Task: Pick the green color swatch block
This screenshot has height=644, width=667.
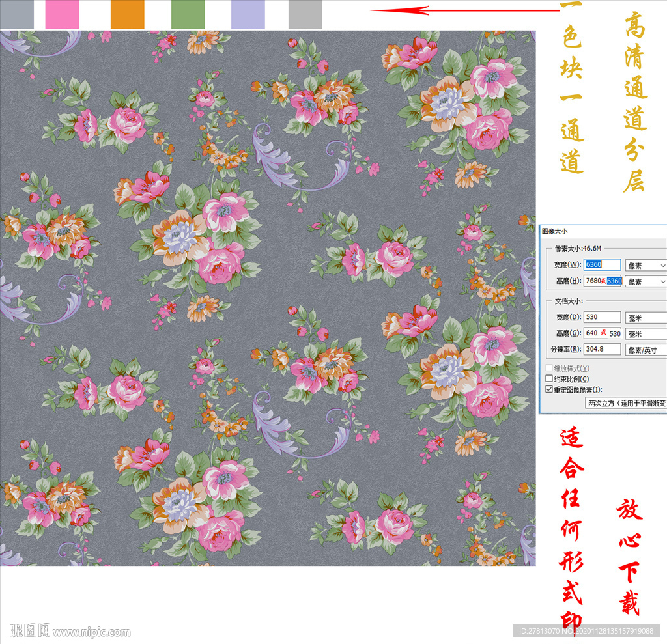Action: (188, 14)
